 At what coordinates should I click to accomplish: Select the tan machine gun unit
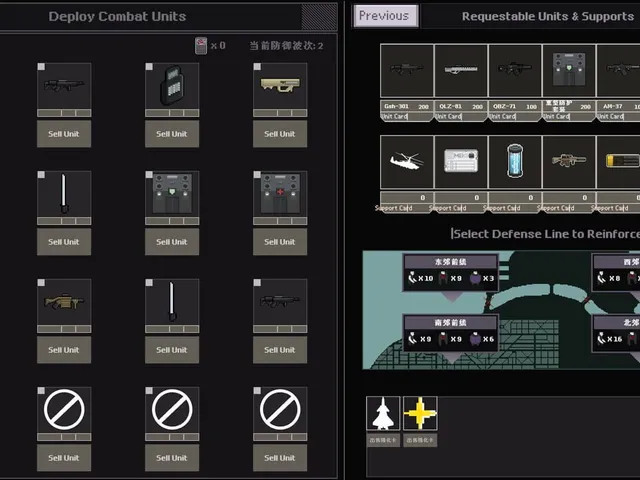(x=64, y=302)
